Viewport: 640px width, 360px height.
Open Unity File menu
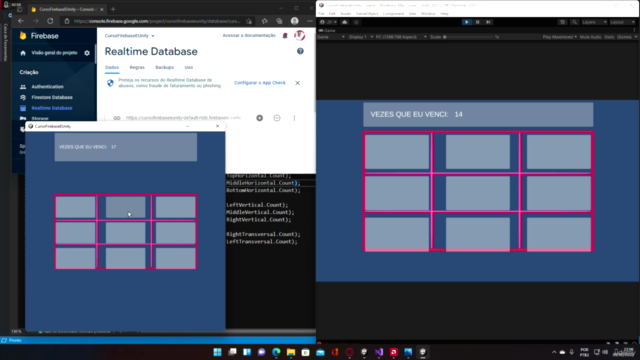click(321, 13)
